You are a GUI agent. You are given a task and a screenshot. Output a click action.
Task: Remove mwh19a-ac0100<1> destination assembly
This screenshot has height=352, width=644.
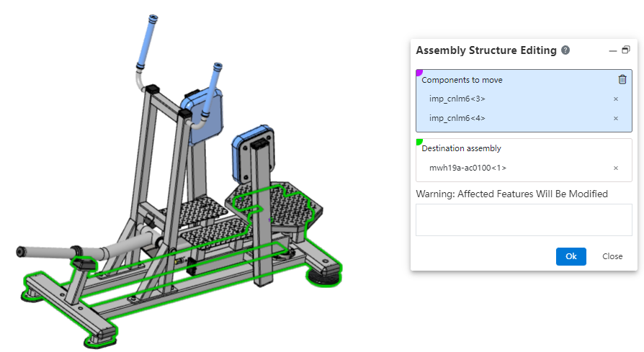pos(615,168)
